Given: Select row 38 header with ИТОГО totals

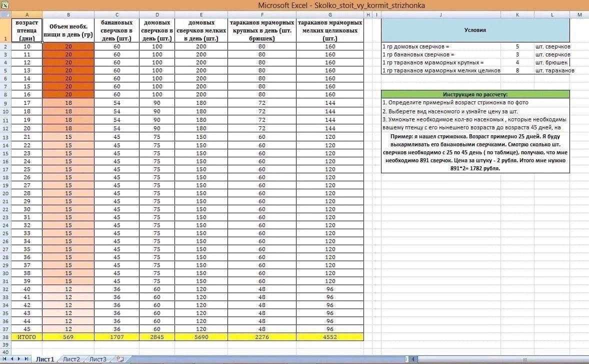Looking at the screenshot, I should [5, 337].
